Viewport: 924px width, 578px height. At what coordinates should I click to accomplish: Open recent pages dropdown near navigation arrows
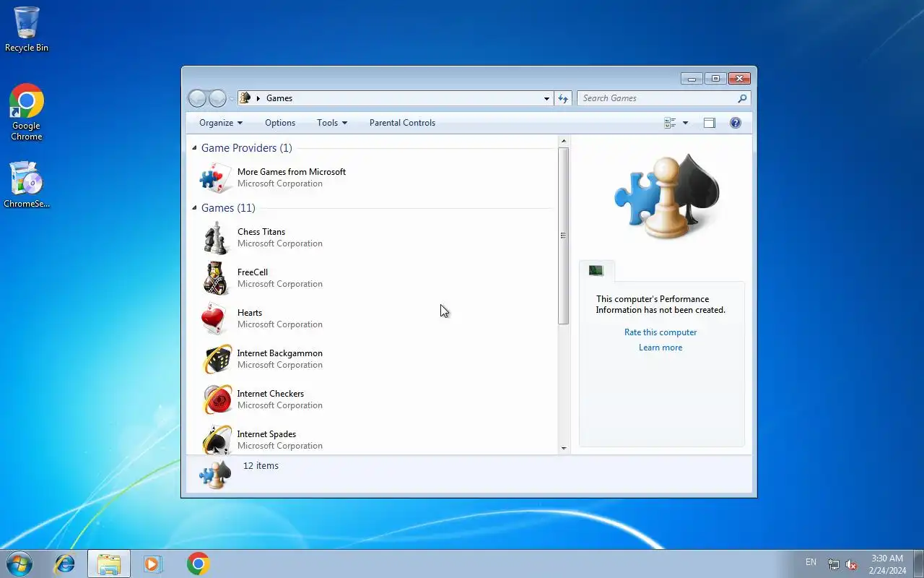point(232,98)
